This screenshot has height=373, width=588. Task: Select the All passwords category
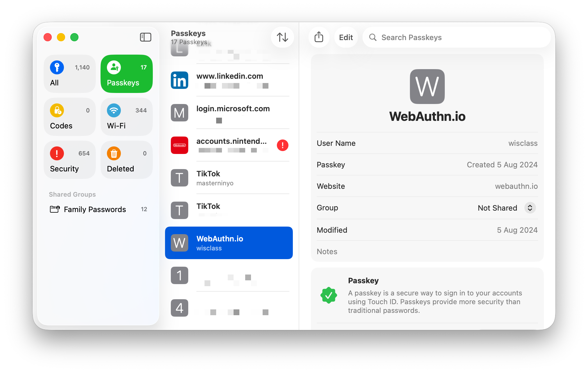tap(70, 74)
